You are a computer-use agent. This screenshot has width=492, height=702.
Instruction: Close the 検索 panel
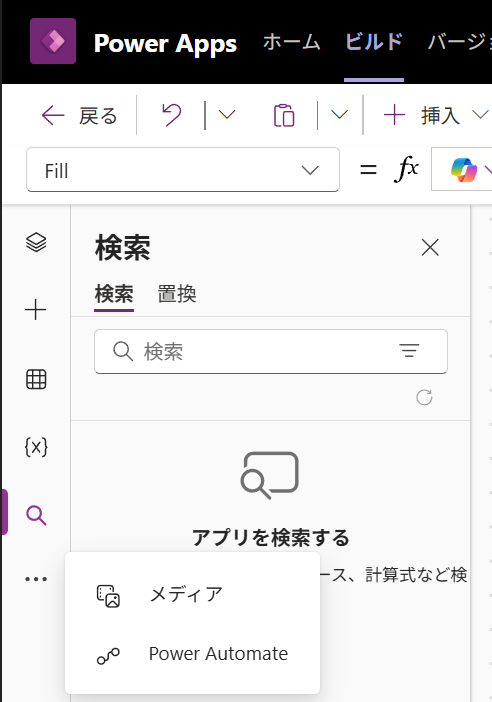click(x=430, y=247)
